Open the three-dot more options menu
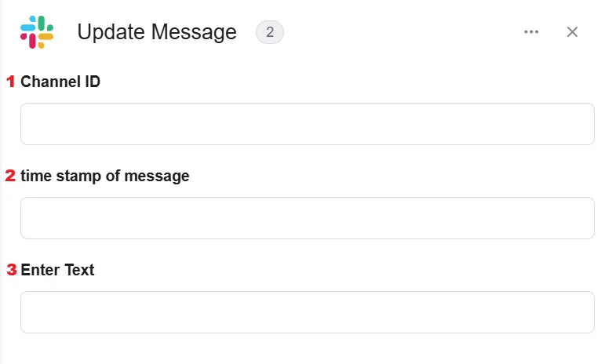Viewport: 612px width, 364px height. [x=531, y=32]
